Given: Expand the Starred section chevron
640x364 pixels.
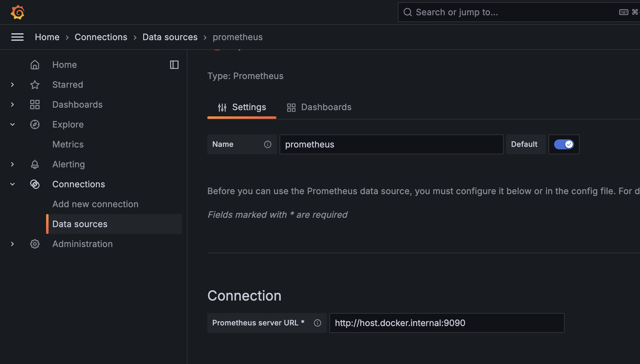Looking at the screenshot, I should tap(12, 85).
